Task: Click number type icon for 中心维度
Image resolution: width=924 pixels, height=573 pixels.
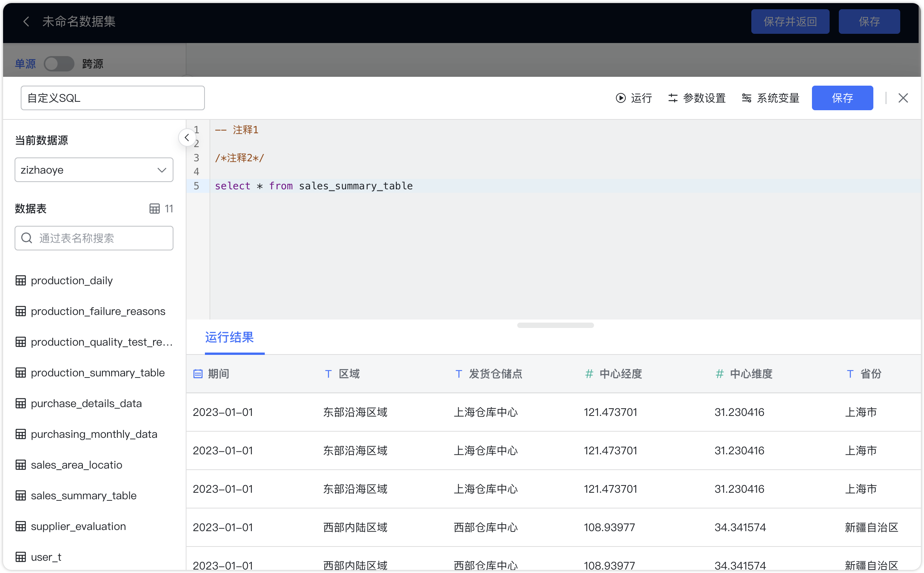Action: (719, 374)
